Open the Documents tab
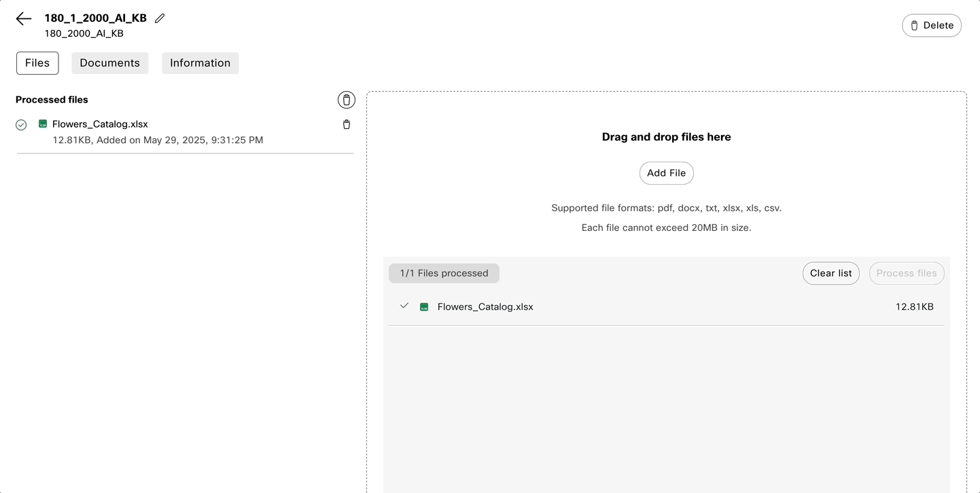This screenshot has width=980, height=493. coord(109,63)
